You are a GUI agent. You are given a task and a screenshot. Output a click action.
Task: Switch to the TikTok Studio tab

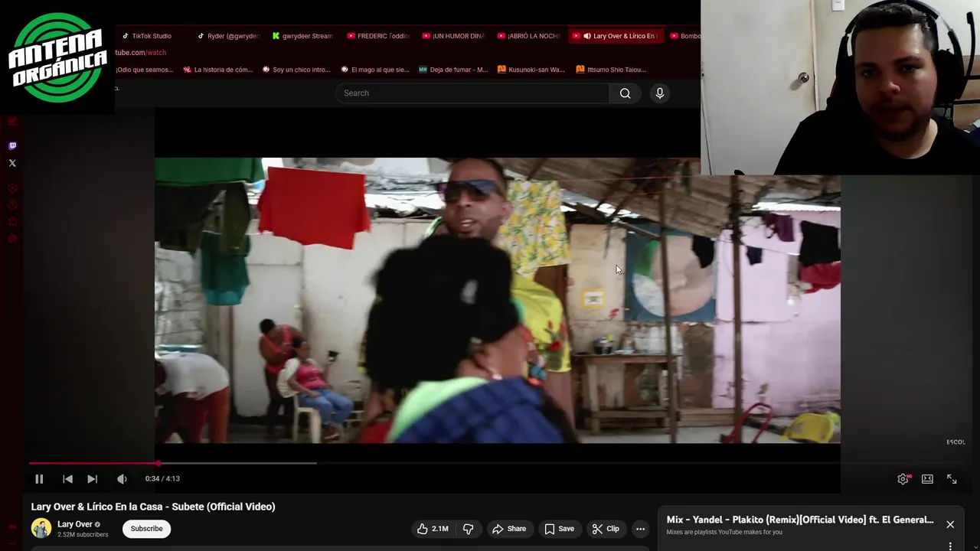146,36
